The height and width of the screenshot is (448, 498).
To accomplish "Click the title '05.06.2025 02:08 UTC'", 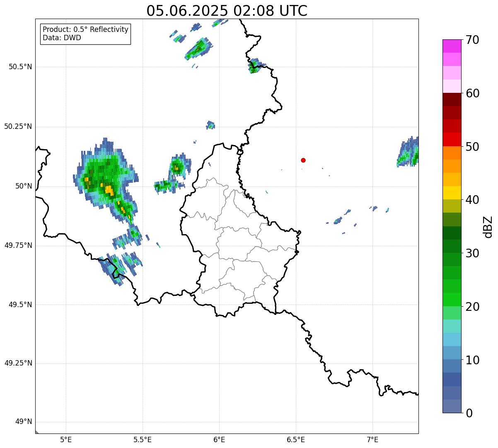I will pyautogui.click(x=227, y=11).
